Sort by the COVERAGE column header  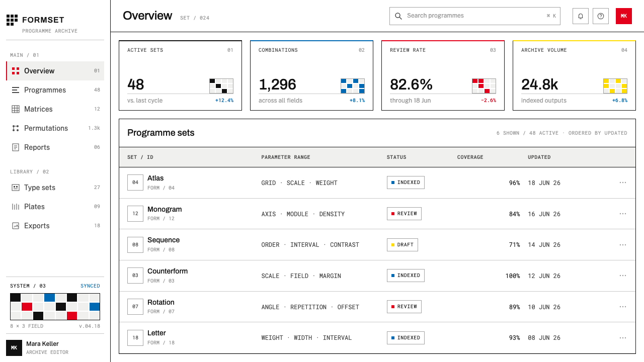470,157
